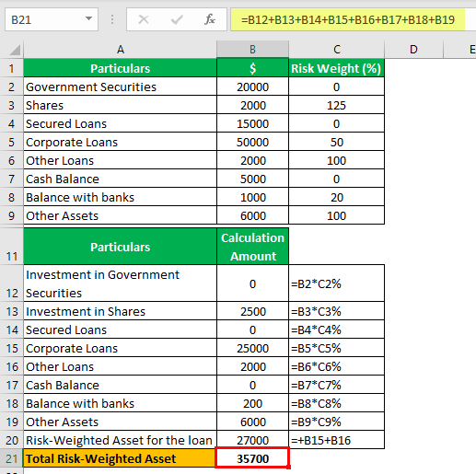Select the Total Risk-Weighted Asset label cell
This screenshot has height=474, width=476.
click(120, 458)
